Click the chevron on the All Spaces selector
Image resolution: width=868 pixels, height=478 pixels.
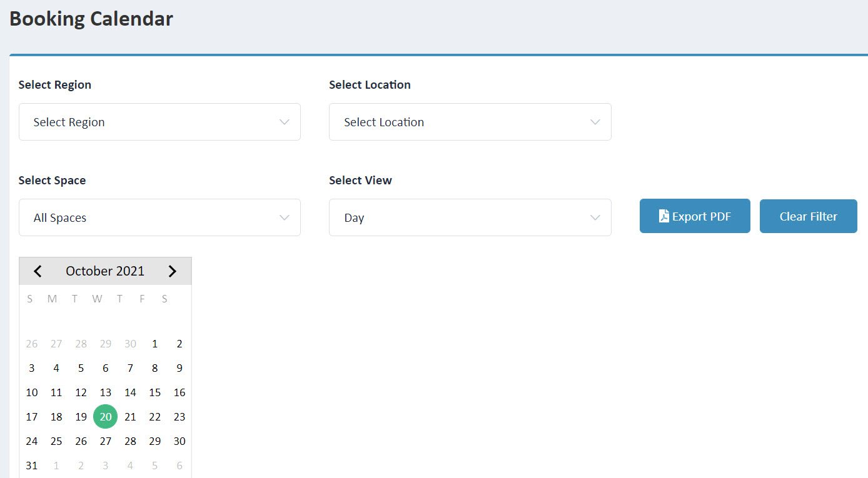click(284, 217)
